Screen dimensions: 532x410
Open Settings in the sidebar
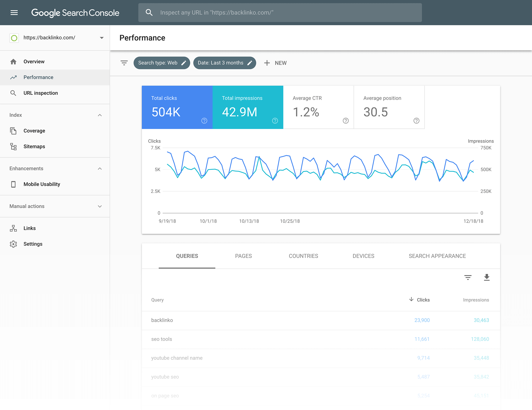click(55, 244)
